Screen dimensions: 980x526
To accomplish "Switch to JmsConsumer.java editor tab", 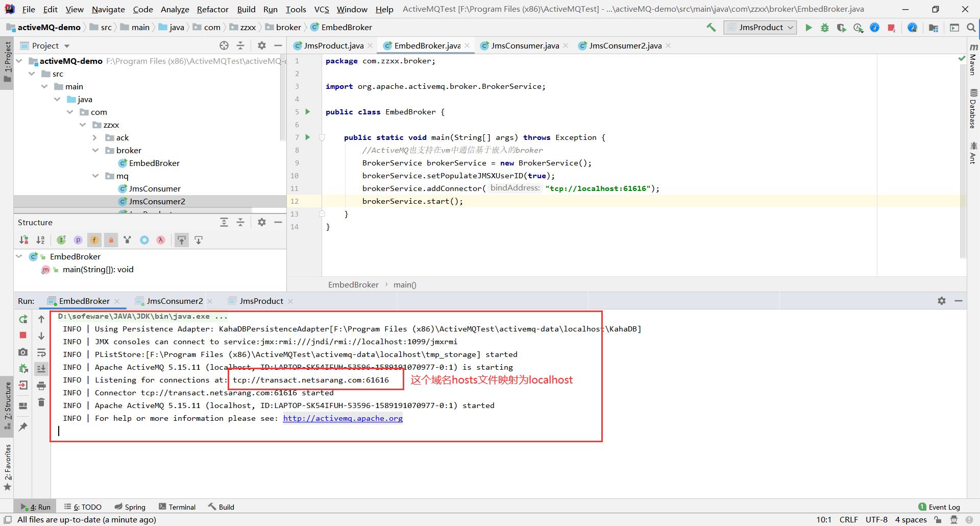I will click(x=524, y=45).
